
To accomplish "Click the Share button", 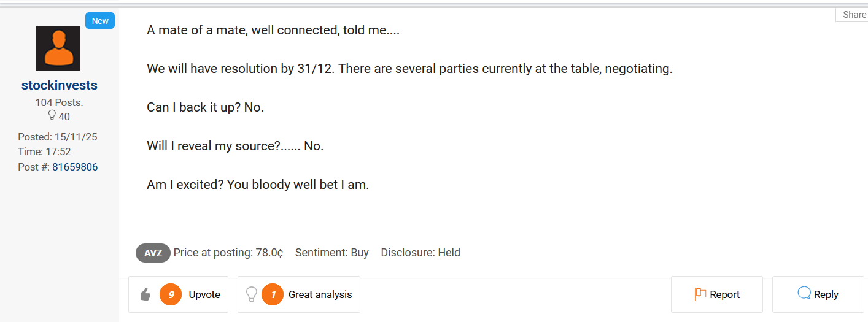I will 854,15.
